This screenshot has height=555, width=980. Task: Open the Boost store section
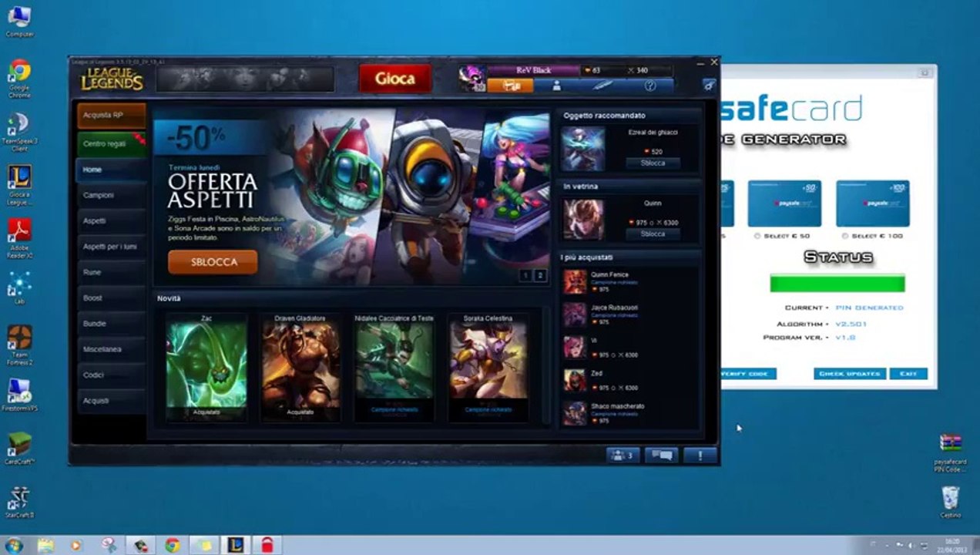(112, 298)
